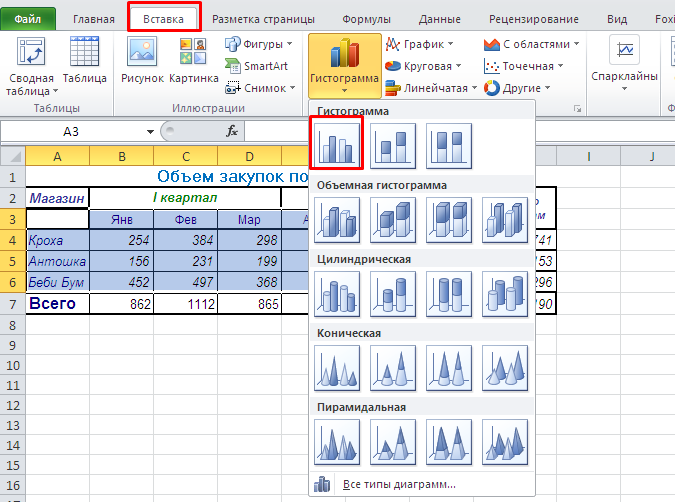Image resolution: width=675 pixels, height=502 pixels.
Task: Switch to the Главная tab
Action: click(93, 18)
